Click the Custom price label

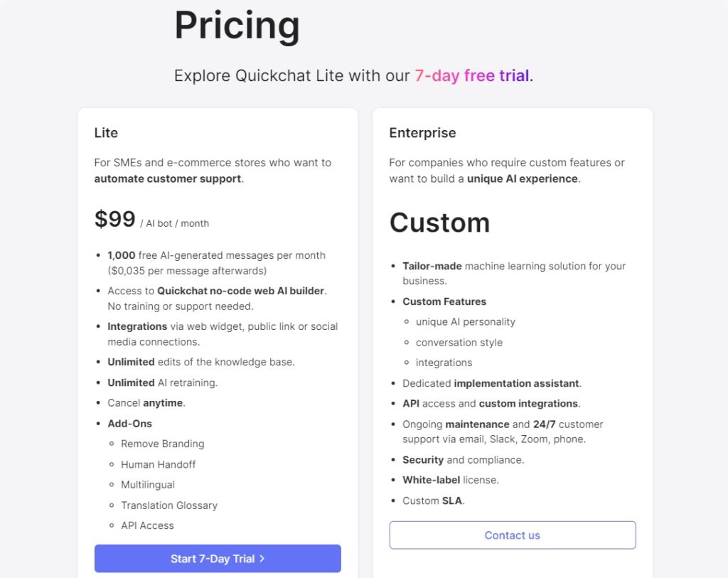tap(439, 223)
